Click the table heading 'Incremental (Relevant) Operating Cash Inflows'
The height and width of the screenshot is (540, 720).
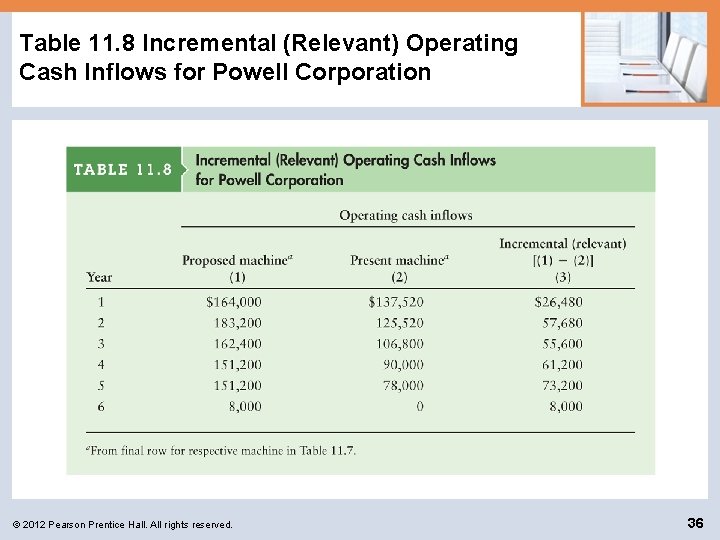tap(345, 160)
